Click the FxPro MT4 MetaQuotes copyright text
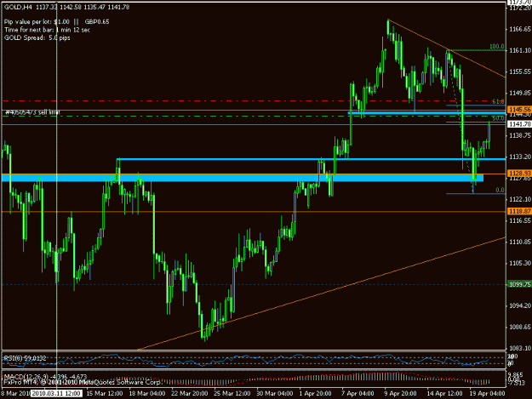The image size is (532, 399). (82, 382)
